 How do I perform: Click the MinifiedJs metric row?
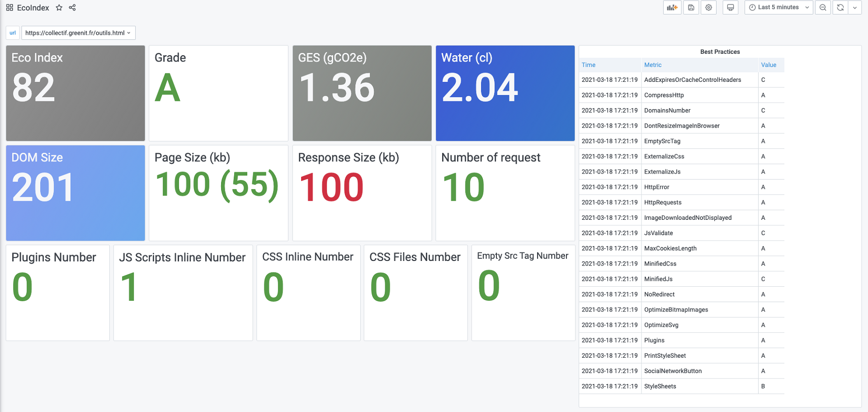tap(658, 279)
